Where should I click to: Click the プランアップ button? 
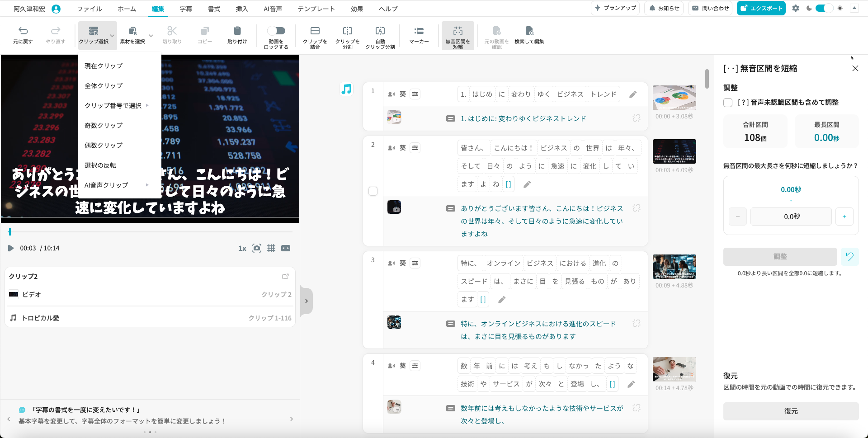(x=615, y=8)
